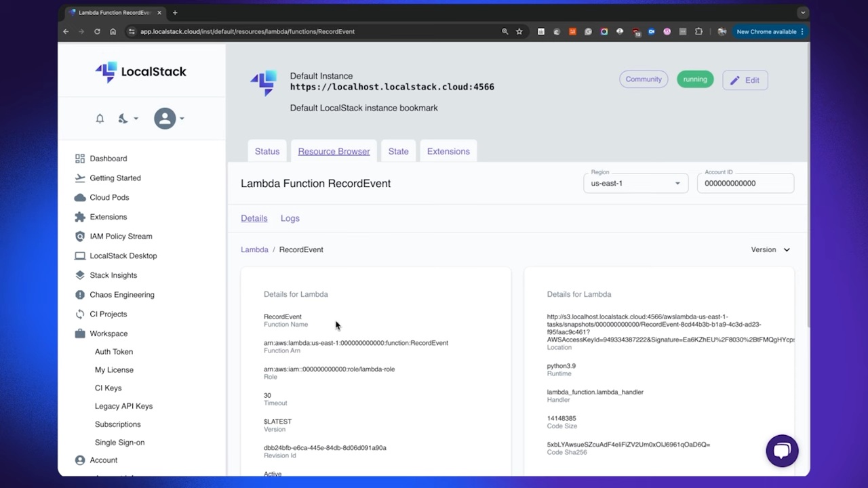Click the Code Size 14148385 value
The image size is (868, 488).
561,419
